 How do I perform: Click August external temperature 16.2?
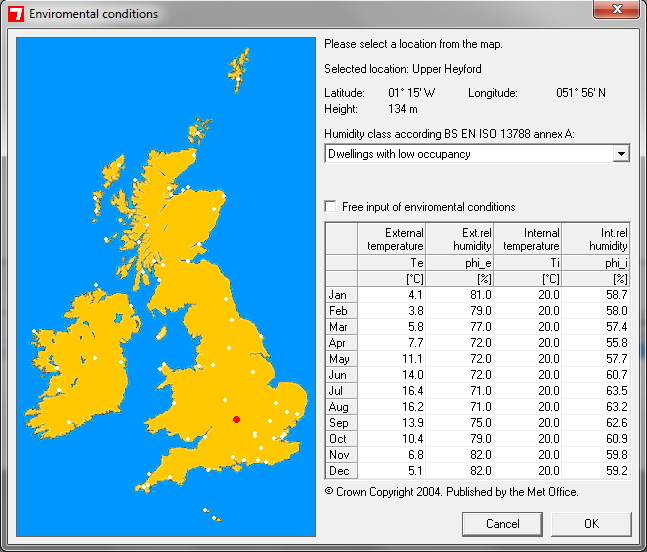[x=391, y=407]
